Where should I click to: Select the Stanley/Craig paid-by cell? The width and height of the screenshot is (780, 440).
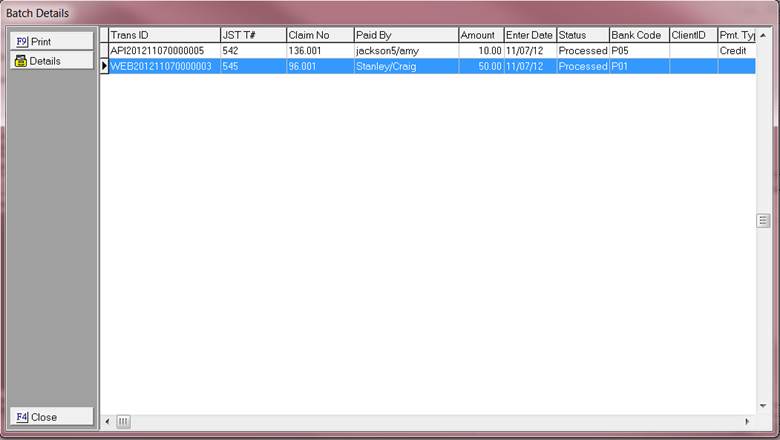click(405, 66)
